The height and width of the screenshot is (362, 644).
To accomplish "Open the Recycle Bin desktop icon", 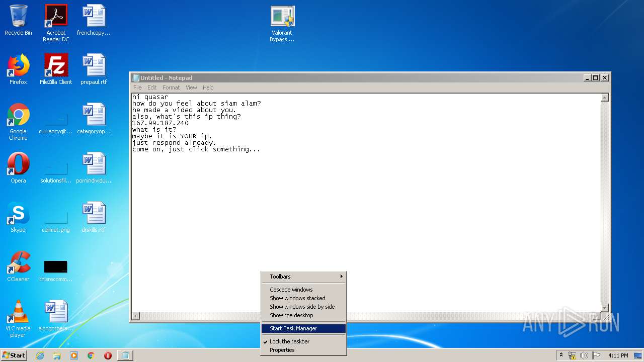I will tap(18, 20).
